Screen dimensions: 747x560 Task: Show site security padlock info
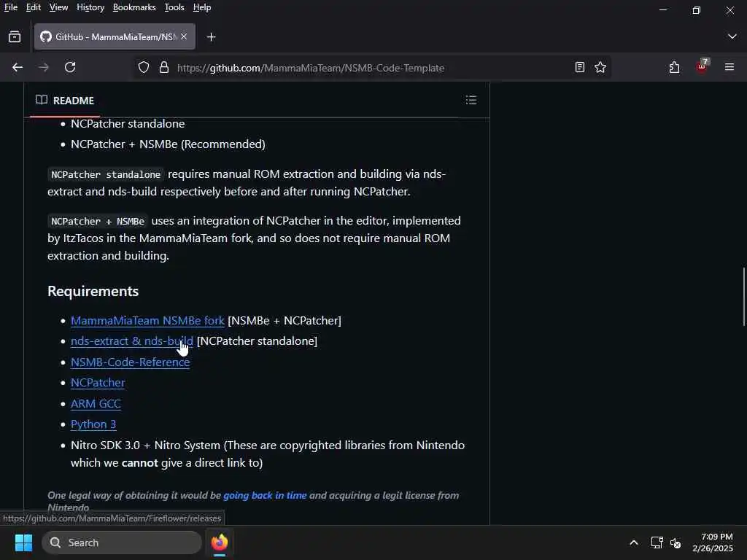(164, 67)
